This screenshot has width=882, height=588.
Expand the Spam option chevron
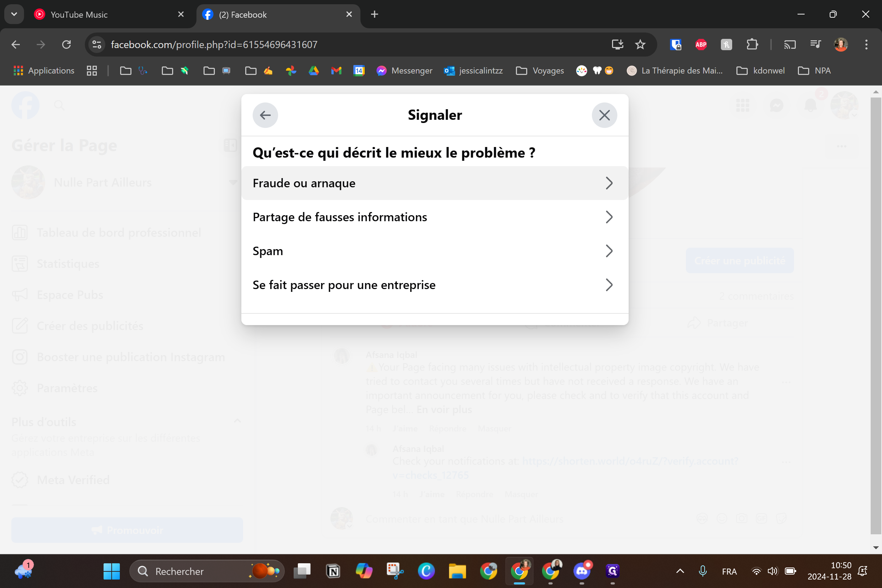(609, 251)
